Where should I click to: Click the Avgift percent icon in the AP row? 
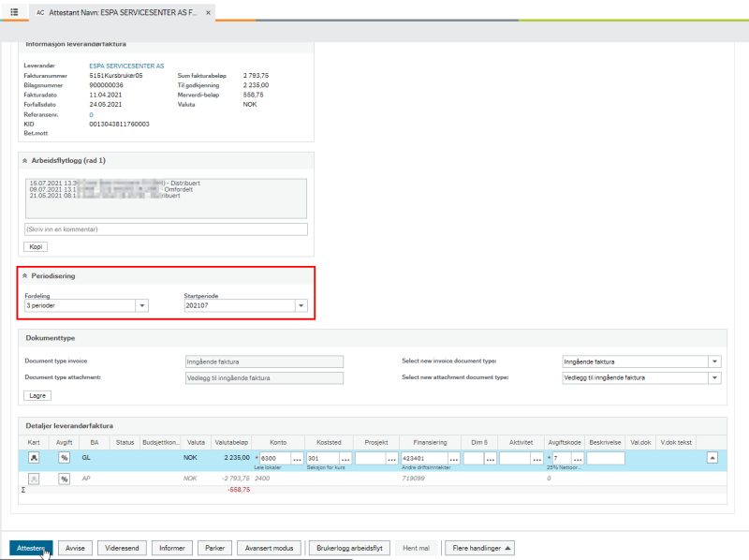(64, 479)
